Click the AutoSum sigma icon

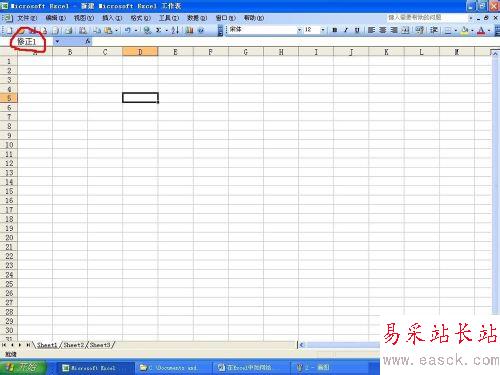158,30
